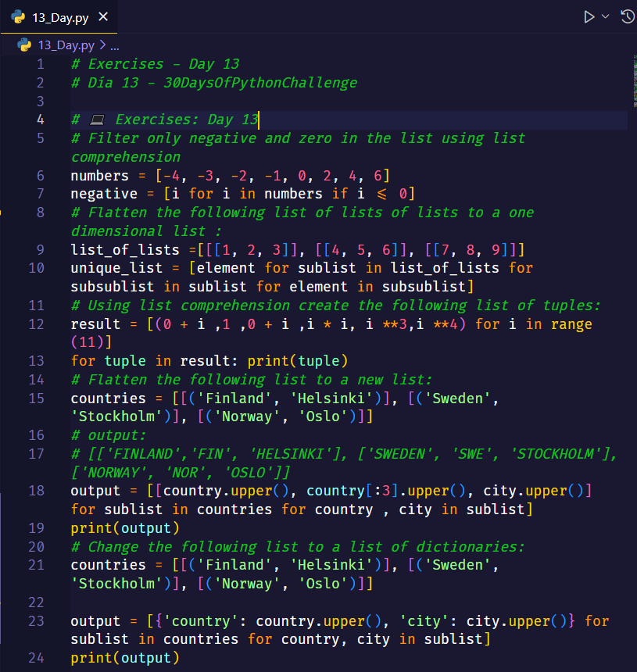This screenshot has height=672, width=637.
Task: Click 'unique_list' on line 10
Action: point(116,268)
